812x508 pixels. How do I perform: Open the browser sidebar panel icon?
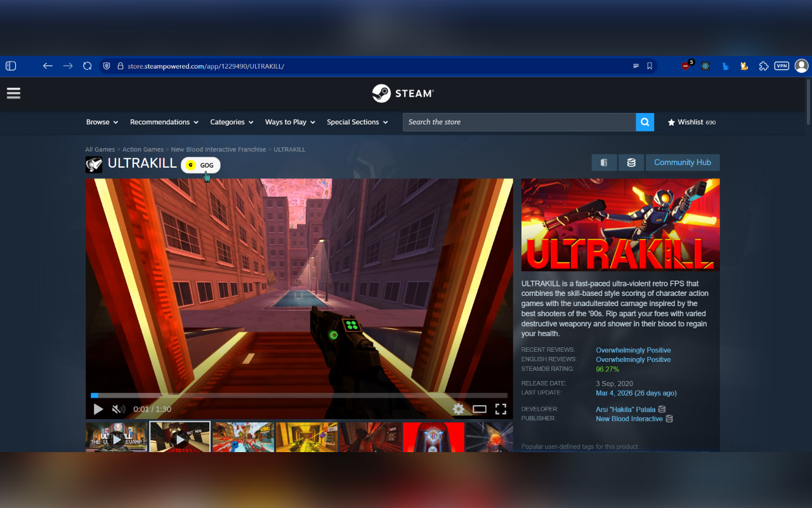click(11, 66)
